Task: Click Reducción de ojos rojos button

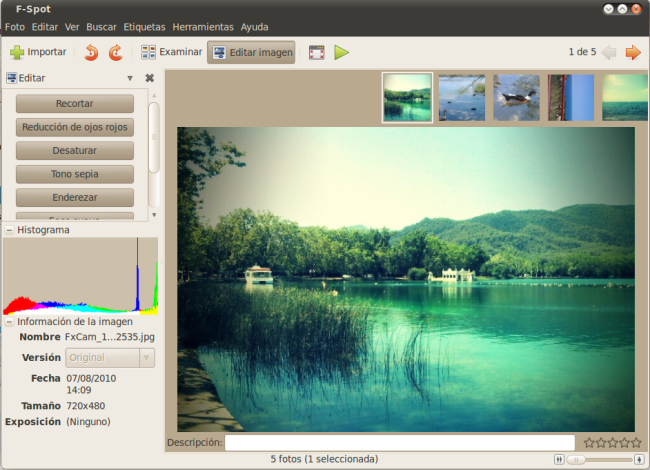Action: click(75, 127)
